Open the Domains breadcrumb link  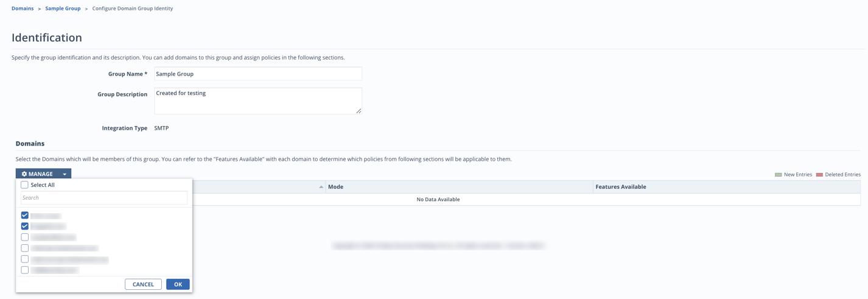coord(23,9)
